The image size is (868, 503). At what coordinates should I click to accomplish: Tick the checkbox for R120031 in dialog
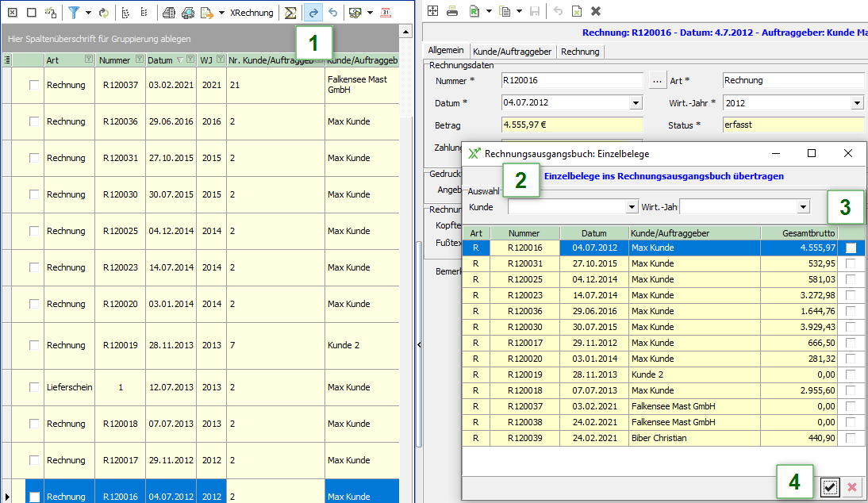coord(851,263)
